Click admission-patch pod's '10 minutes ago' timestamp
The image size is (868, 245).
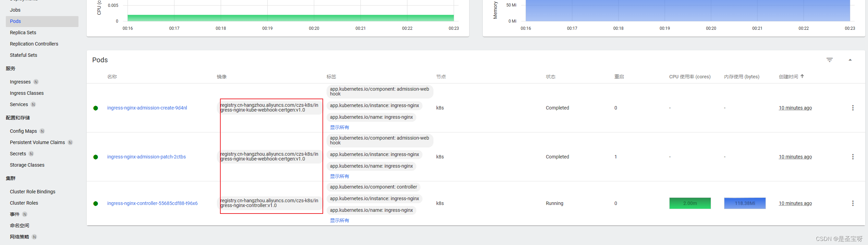795,157
